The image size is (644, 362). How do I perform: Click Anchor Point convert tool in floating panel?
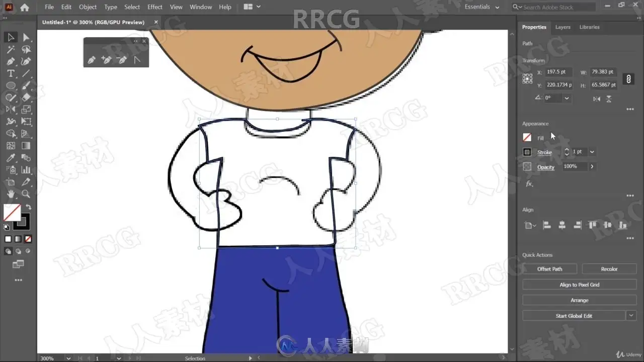point(137,60)
